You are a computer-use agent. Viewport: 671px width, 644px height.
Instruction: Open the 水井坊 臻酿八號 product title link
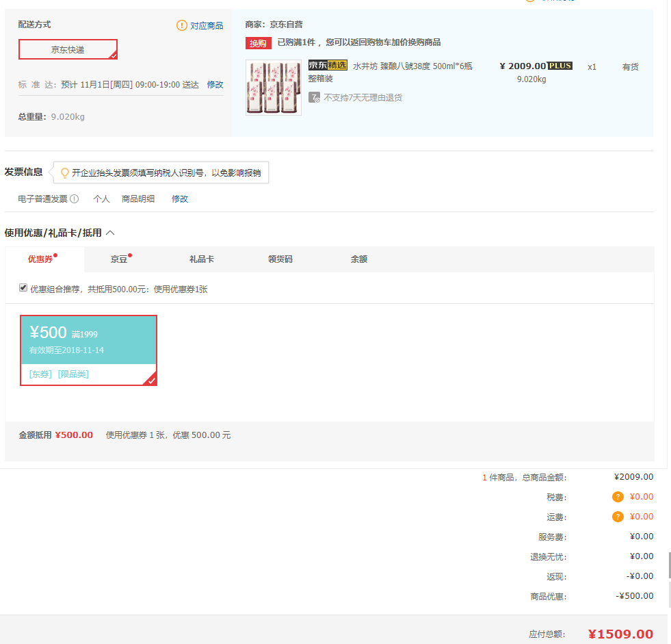(x=391, y=72)
